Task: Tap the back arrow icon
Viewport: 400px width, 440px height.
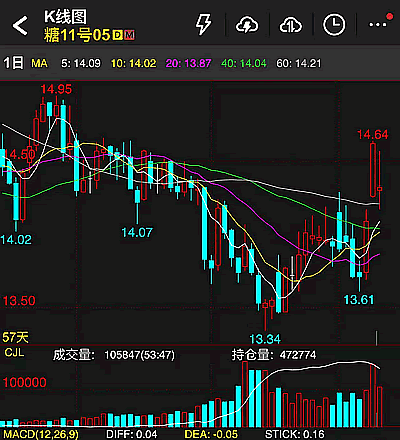Action: 20,25
